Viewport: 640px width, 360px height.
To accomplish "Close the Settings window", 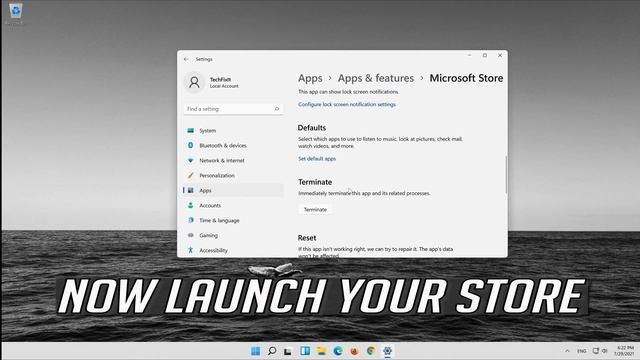I will coord(500,56).
